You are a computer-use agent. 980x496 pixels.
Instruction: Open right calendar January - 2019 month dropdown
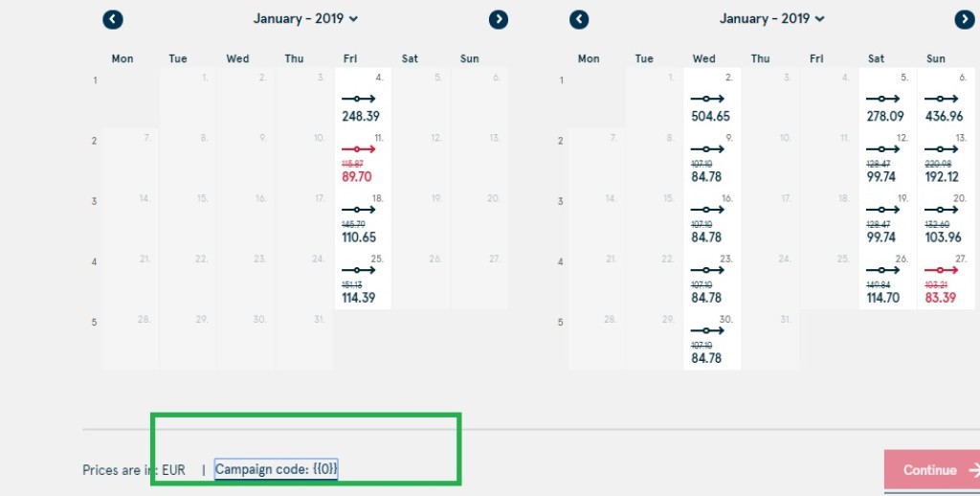click(x=772, y=18)
